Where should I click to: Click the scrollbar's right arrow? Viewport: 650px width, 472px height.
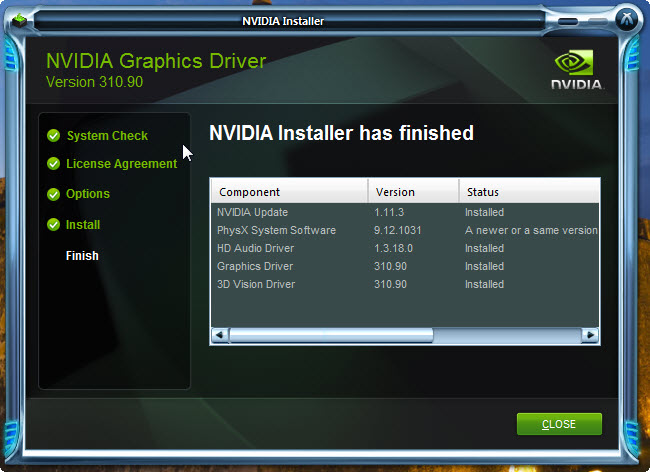[x=590, y=335]
